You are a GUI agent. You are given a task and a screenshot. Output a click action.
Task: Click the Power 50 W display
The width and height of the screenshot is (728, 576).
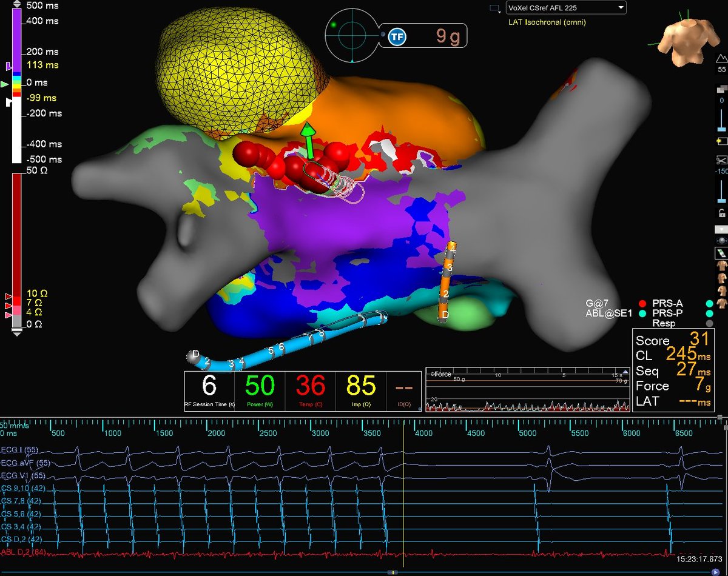[x=260, y=391]
